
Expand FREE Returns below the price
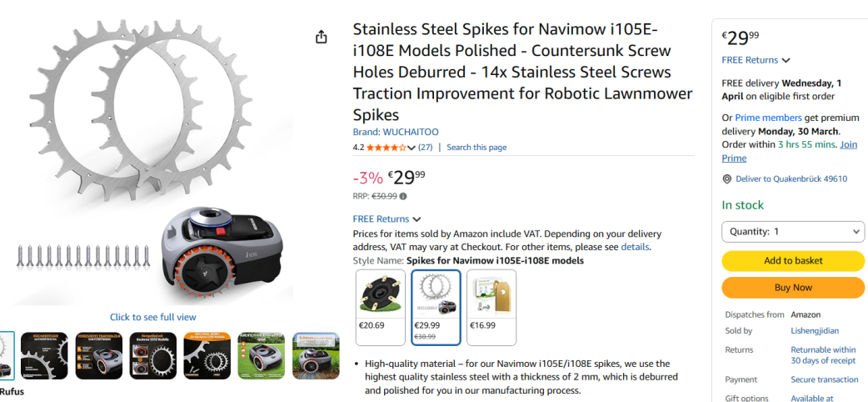pos(387,219)
